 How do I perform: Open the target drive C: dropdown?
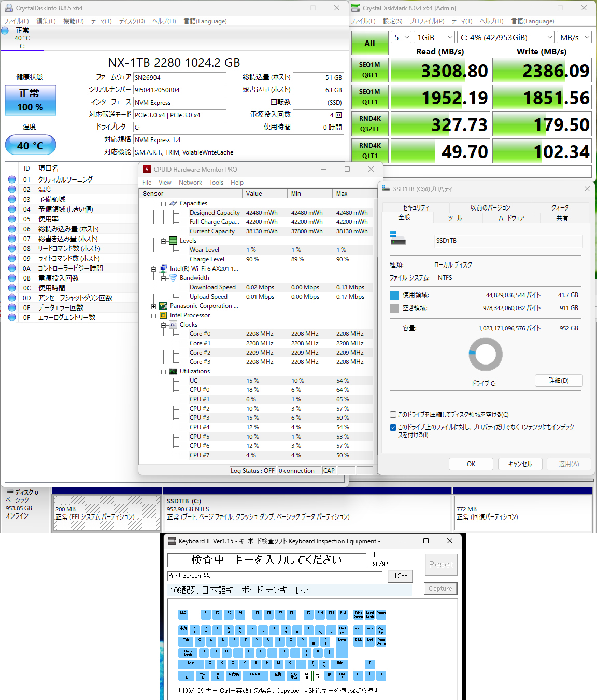(506, 37)
